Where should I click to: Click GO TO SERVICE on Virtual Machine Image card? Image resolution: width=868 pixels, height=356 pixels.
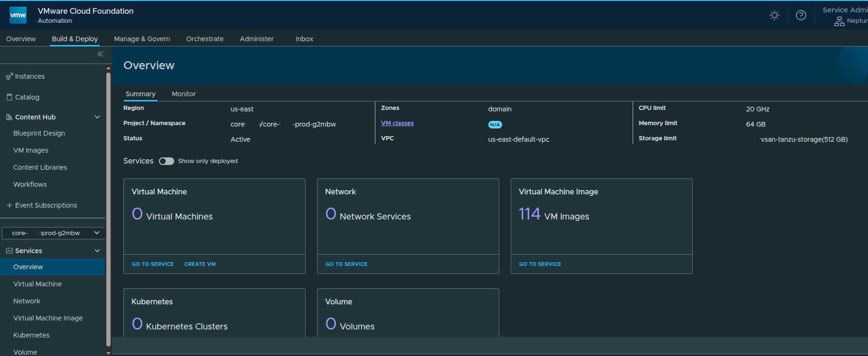[540, 264]
